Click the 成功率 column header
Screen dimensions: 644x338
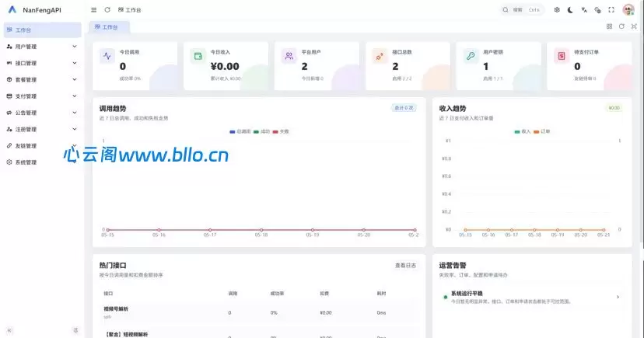pos(277,293)
